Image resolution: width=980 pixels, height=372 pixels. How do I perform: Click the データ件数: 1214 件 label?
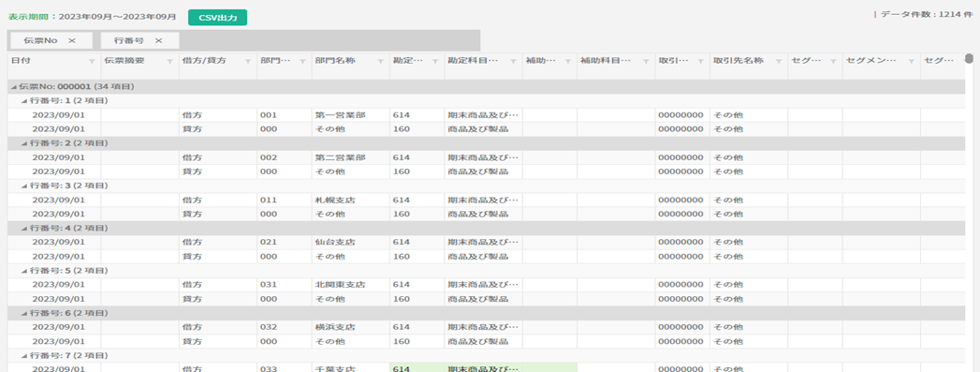(926, 14)
